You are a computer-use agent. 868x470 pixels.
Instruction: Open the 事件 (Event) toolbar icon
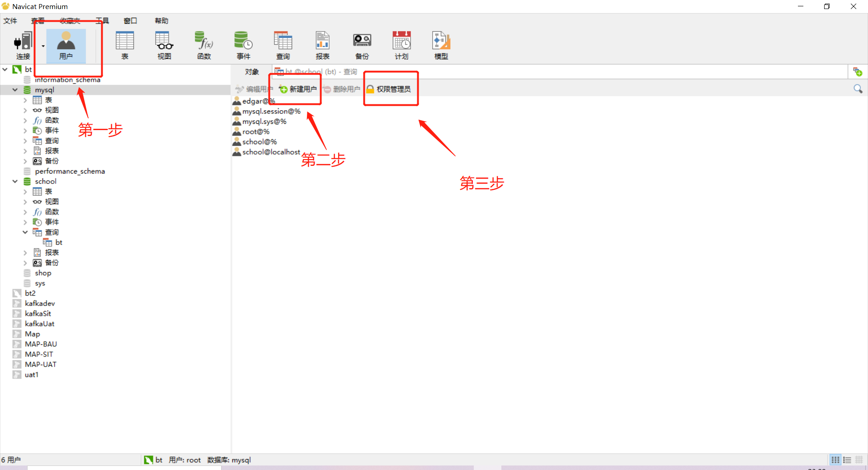point(243,46)
